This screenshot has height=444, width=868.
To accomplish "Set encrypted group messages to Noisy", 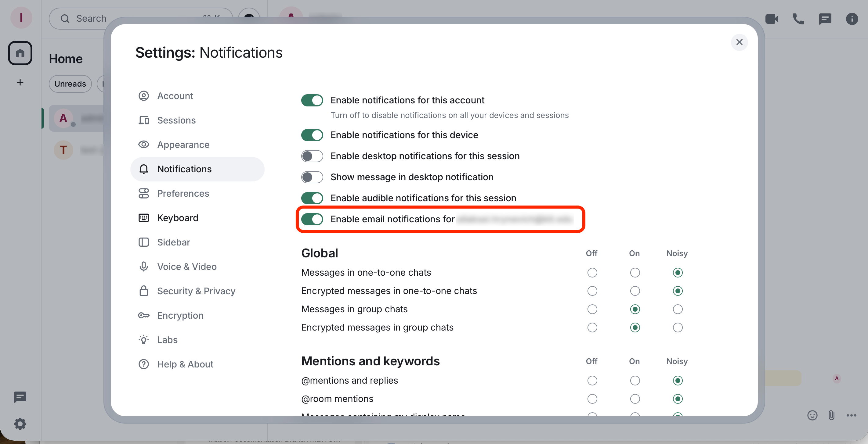I will pos(677,328).
